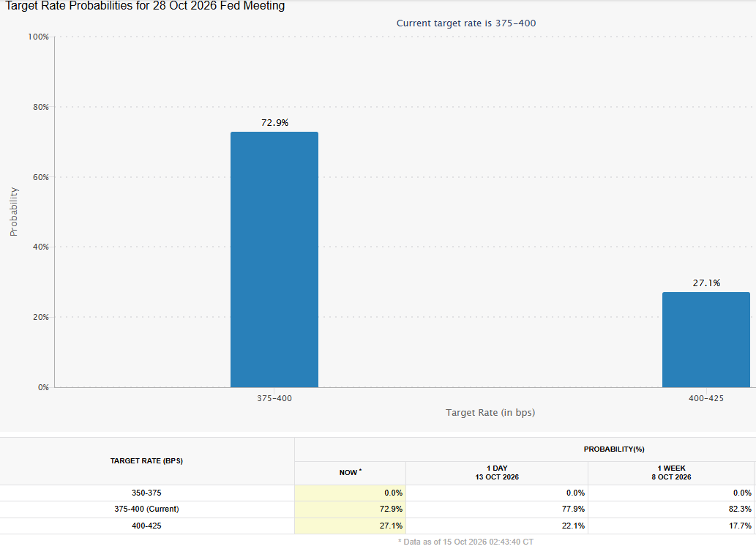The width and height of the screenshot is (756, 549).
Task: Click the 22.1% cell in the table
Action: click(497, 526)
